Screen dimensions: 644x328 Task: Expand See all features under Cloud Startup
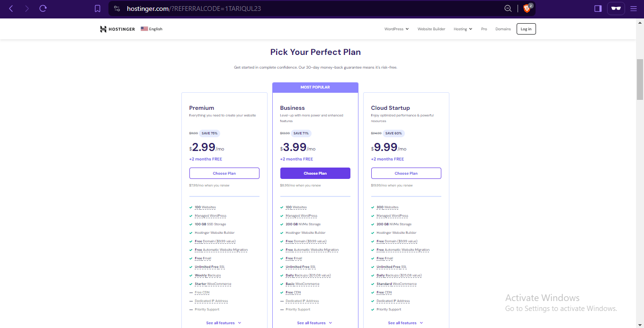pyautogui.click(x=405, y=323)
